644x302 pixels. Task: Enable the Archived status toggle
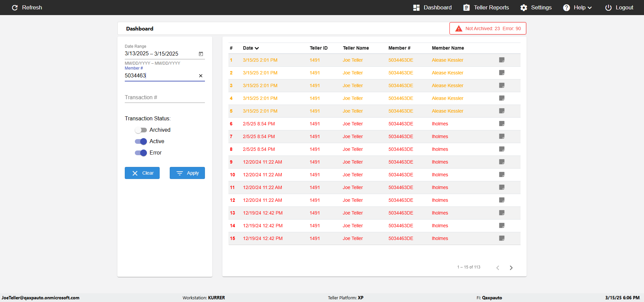pyautogui.click(x=141, y=130)
